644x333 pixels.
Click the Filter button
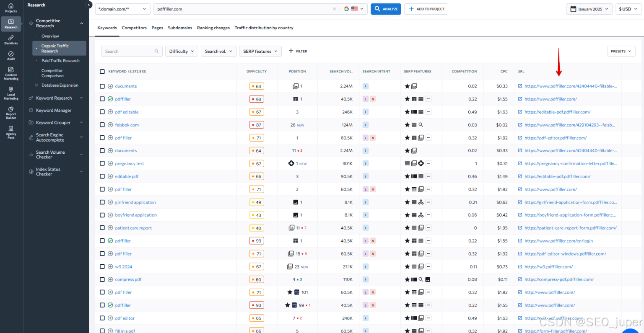click(298, 52)
